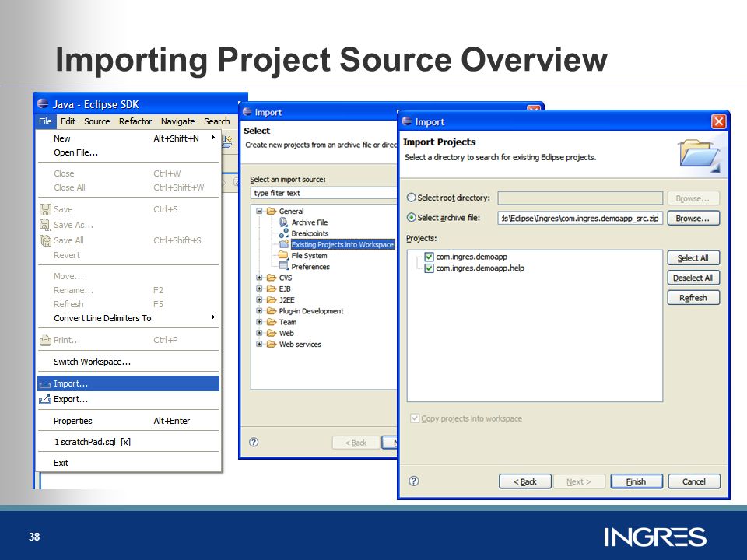The height and width of the screenshot is (560, 747).
Task: Click the EJB folder icon
Action: [272, 289]
